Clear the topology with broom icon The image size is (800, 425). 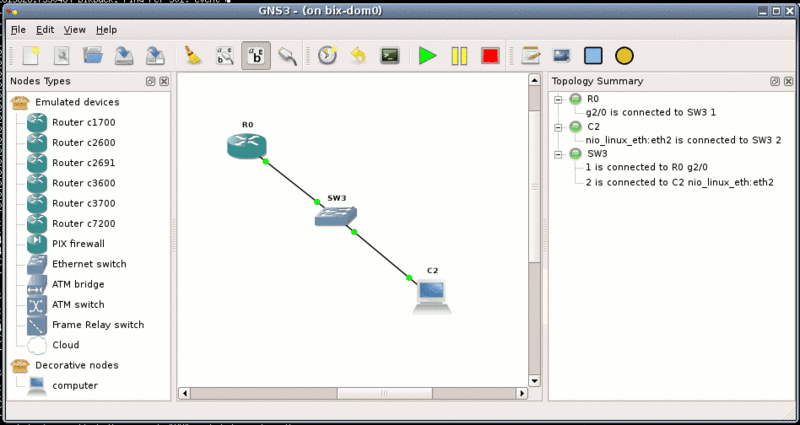tap(193, 56)
